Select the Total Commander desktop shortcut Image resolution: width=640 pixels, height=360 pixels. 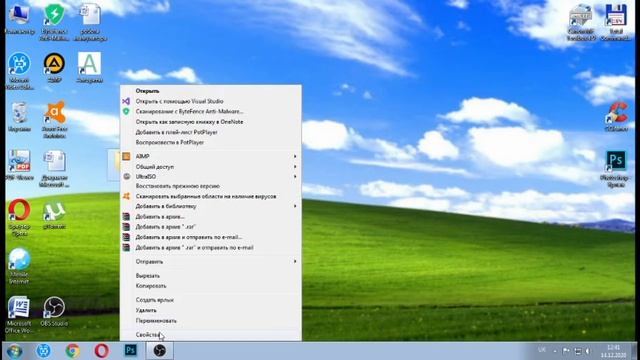616,22
